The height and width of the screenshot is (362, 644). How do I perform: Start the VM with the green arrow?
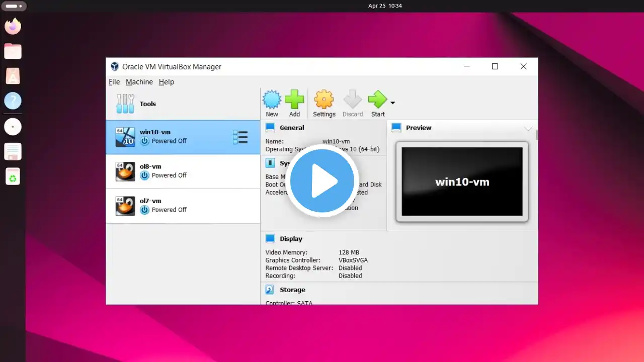coord(378,100)
